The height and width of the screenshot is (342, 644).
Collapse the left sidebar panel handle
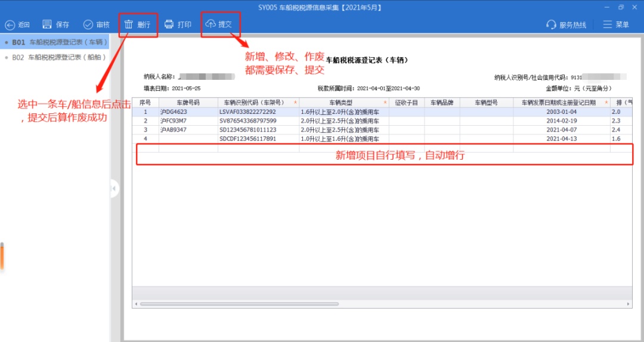point(114,189)
